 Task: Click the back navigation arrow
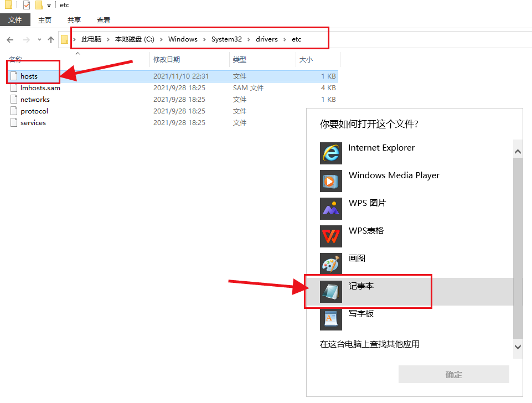pyautogui.click(x=11, y=39)
